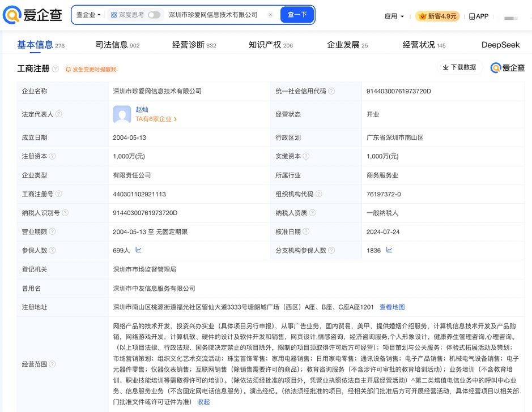
Task: Click the legal representative avatar image
Action: pyautogui.click(x=122, y=114)
